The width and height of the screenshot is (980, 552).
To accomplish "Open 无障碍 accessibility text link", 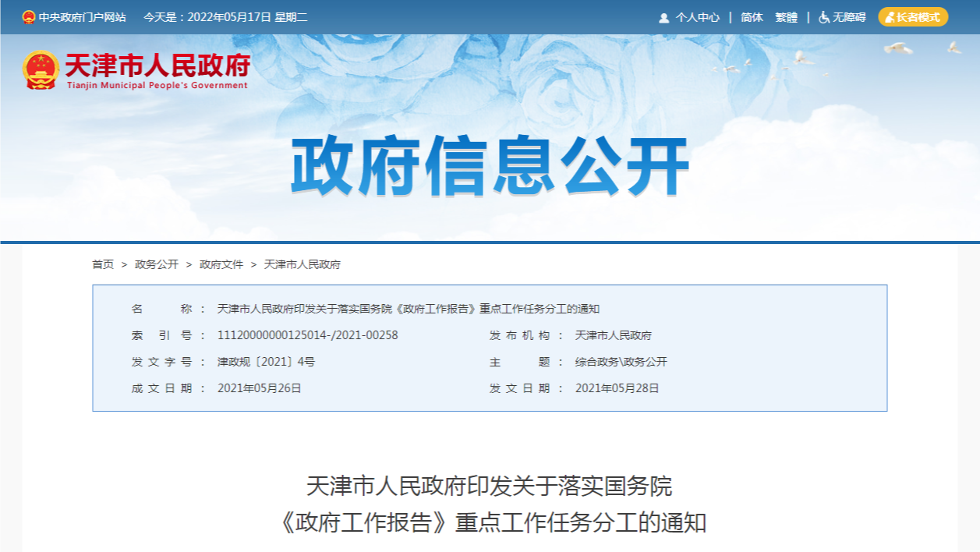I will pyautogui.click(x=849, y=17).
